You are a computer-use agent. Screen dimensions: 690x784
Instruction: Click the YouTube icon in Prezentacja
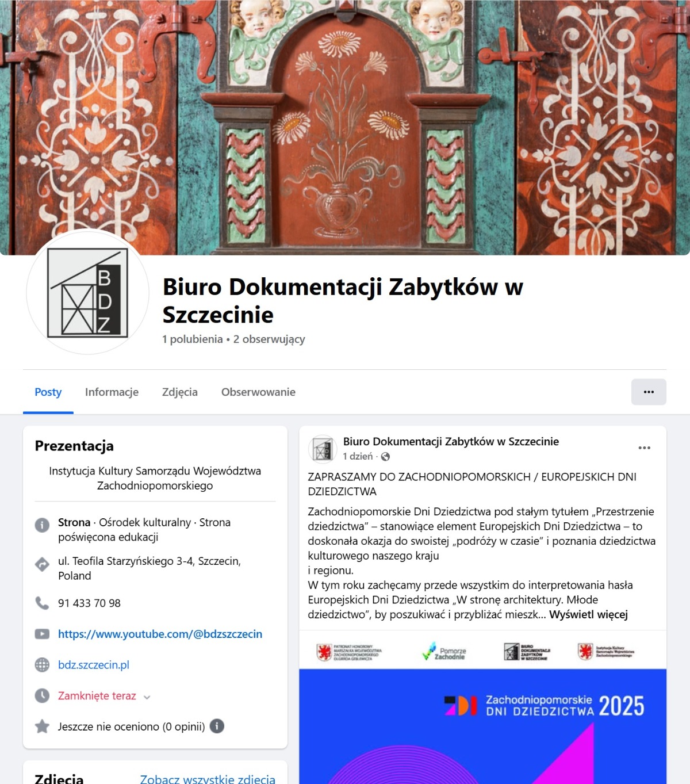(42, 634)
